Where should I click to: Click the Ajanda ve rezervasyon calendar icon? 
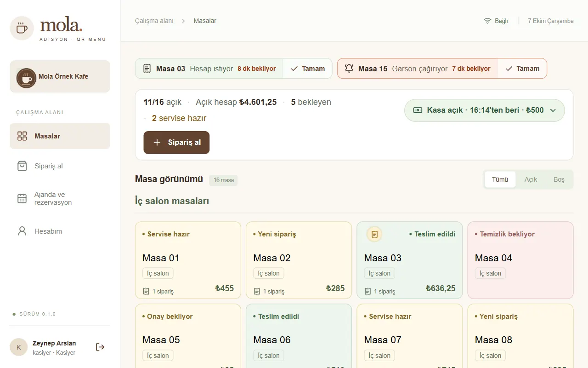22,198
